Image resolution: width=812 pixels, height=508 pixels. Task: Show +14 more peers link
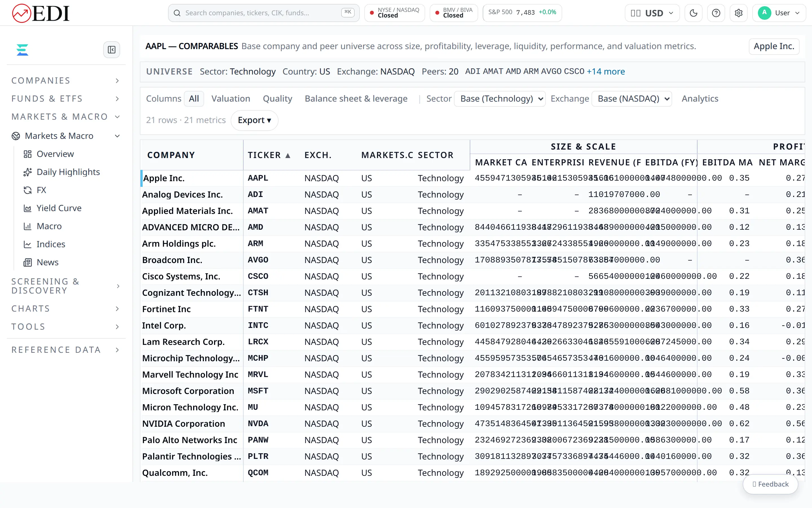tap(606, 72)
